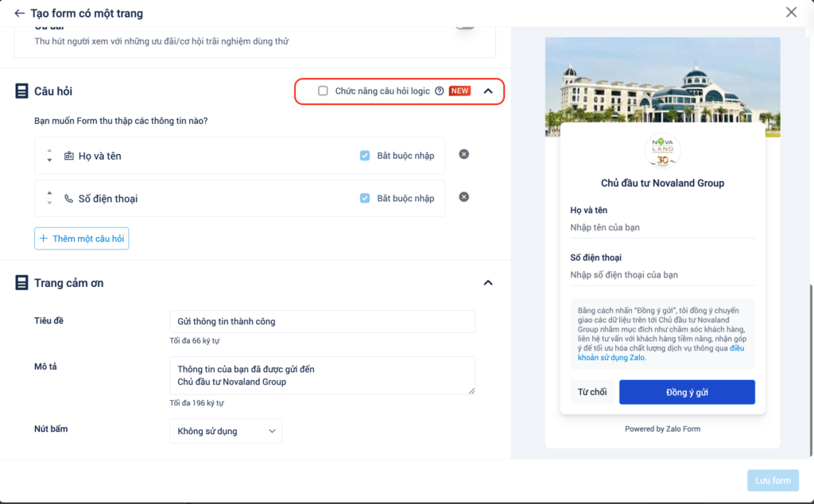Viewport: 814px width, 504px height.
Task: Click 'Tối đa 196 ký tự' hint text
Action: pyautogui.click(x=197, y=403)
